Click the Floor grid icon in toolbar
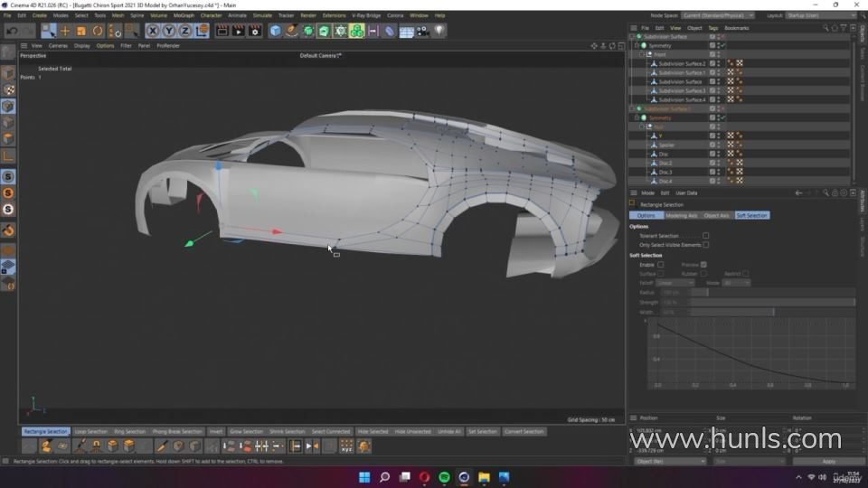 click(406, 31)
